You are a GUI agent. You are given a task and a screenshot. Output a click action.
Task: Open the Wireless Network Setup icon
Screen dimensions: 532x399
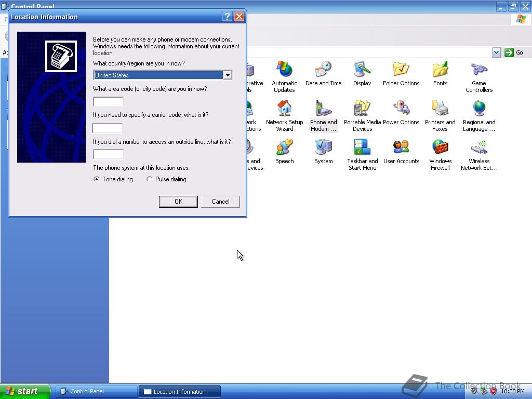point(479,147)
